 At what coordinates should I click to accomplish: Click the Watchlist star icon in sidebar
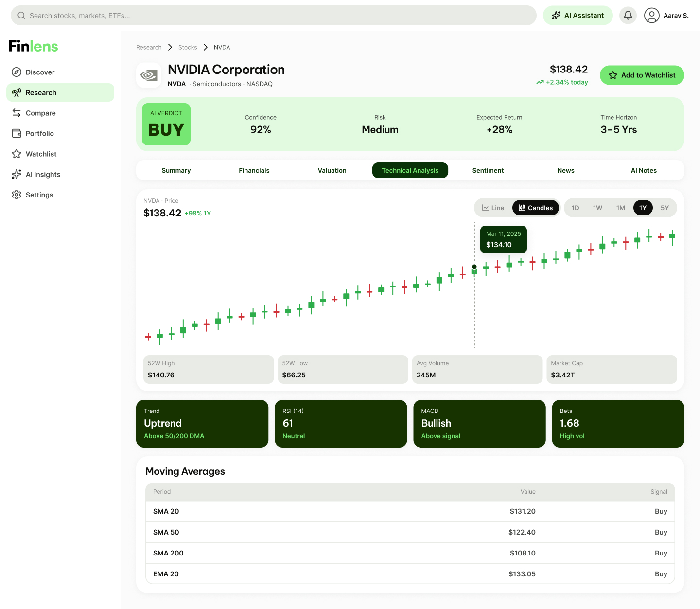click(17, 154)
